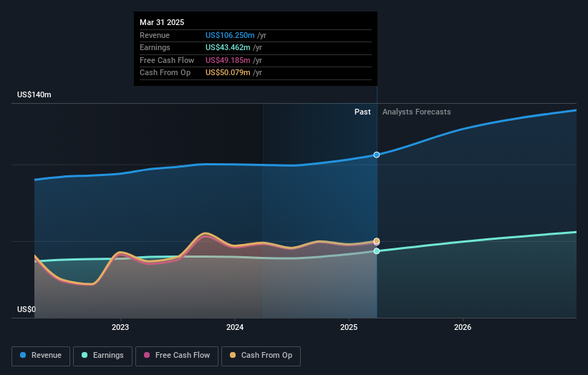This screenshot has height=375, width=588.
Task: Click the Analysts Forecasts label
Action: tap(417, 112)
